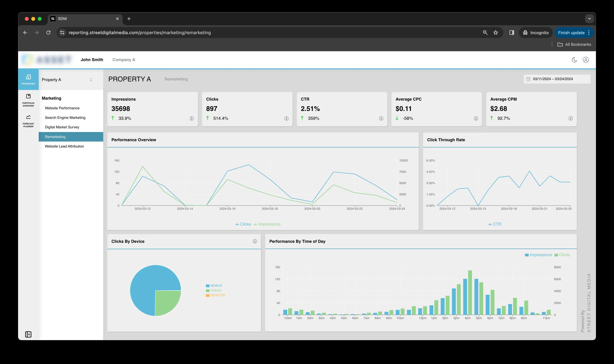The width and height of the screenshot is (614, 364).
Task: Reload the page with refresh icon
Action: click(x=48, y=33)
